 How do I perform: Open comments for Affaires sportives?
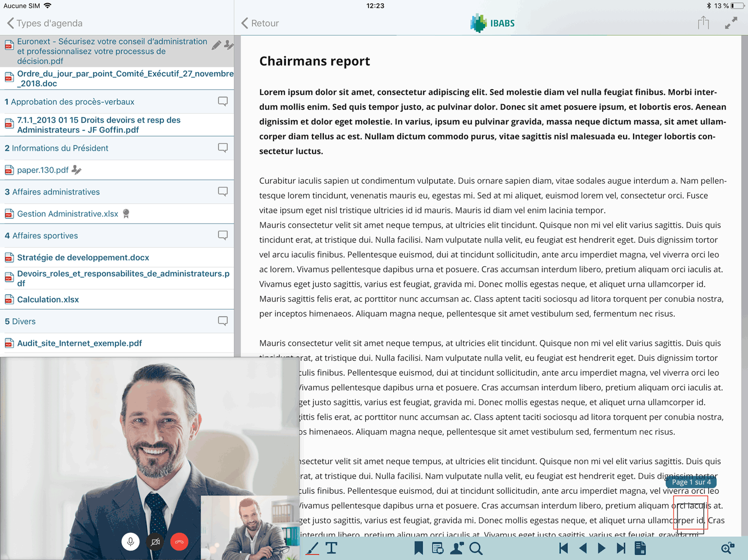coord(223,235)
